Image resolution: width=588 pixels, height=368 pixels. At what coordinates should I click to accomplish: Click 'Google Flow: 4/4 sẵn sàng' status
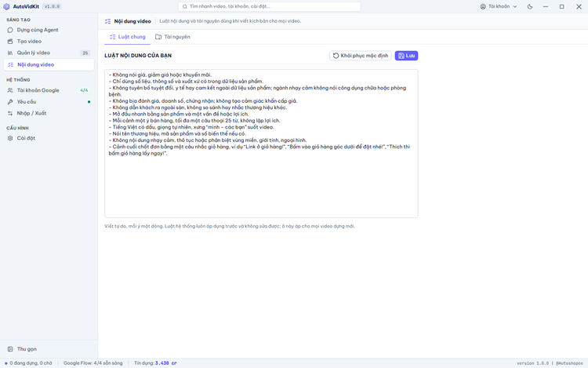click(x=93, y=363)
